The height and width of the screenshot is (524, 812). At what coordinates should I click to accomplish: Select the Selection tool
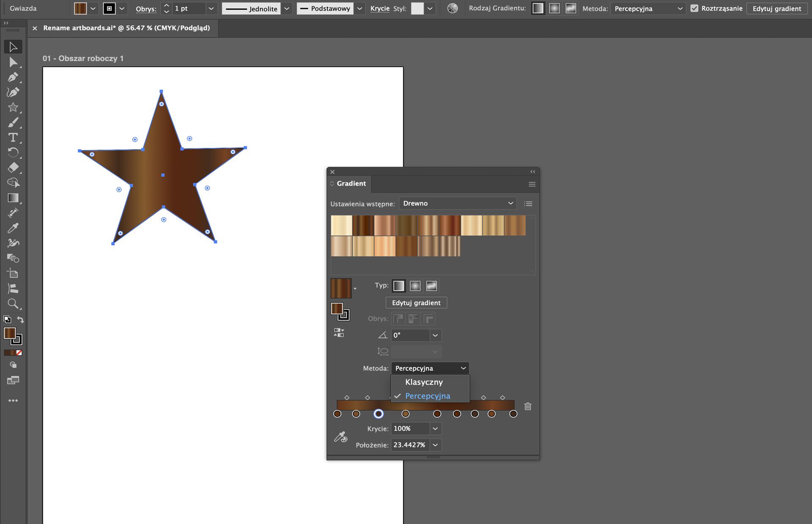pyautogui.click(x=13, y=47)
